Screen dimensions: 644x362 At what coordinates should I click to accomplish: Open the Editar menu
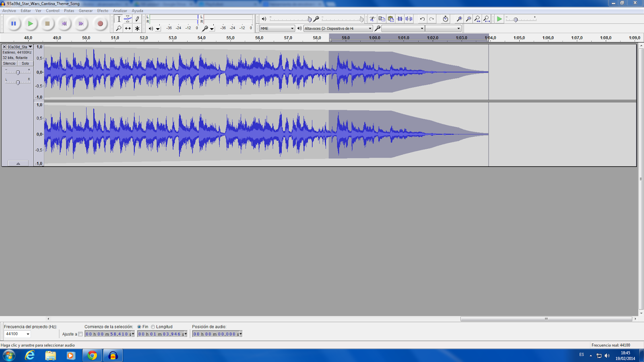26,11
